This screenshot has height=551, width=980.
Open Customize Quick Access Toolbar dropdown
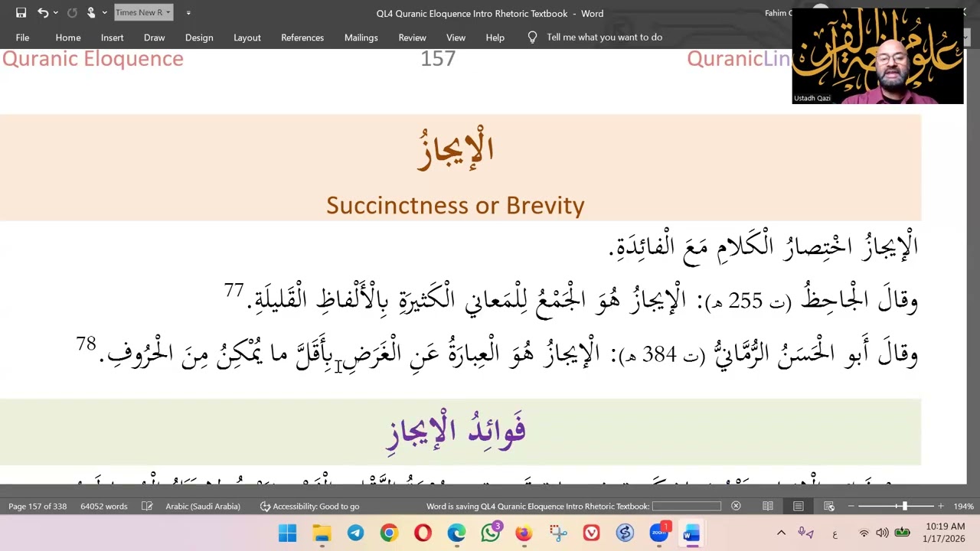click(188, 13)
